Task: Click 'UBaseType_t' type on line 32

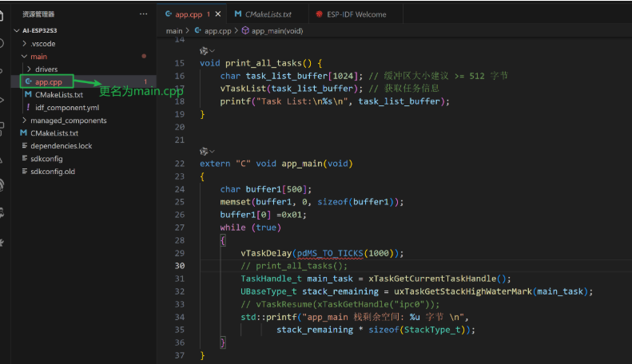Action: pos(268,291)
